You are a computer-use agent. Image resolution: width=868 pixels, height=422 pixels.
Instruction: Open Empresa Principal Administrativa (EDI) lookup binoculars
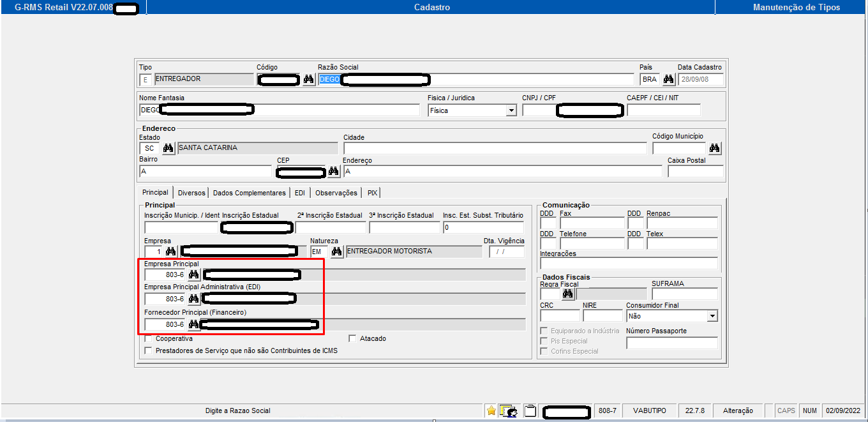point(193,299)
